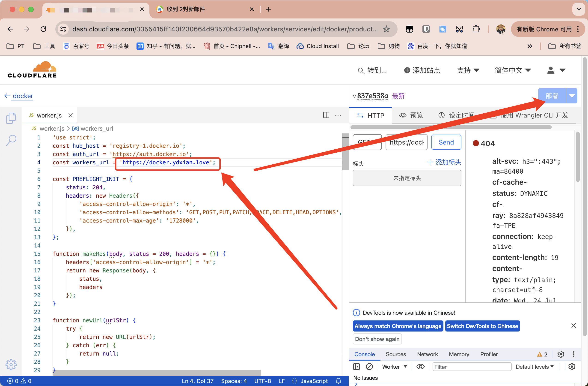The width and height of the screenshot is (588, 386).
Task: Open the DevTools three-dot menu
Action: click(573, 354)
